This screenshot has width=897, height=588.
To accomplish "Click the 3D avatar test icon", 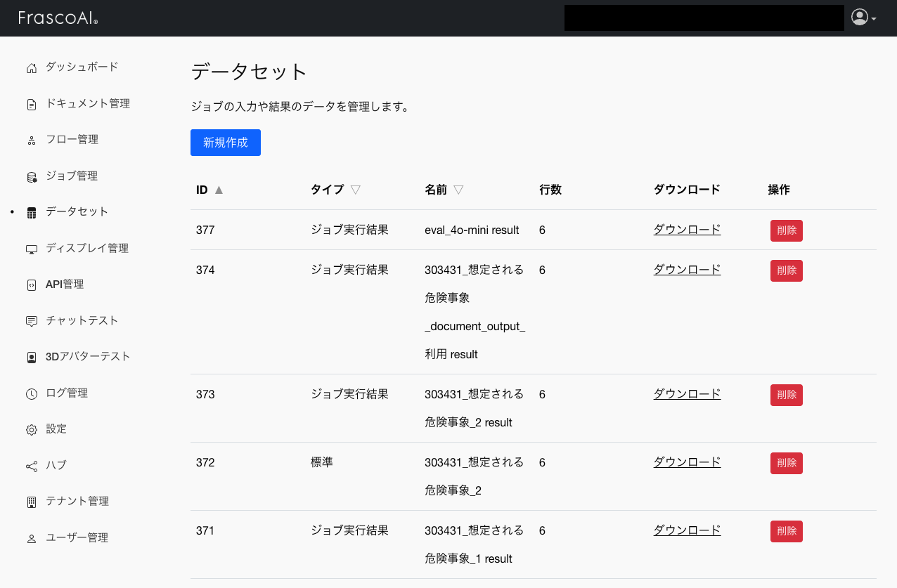I will coord(31,358).
